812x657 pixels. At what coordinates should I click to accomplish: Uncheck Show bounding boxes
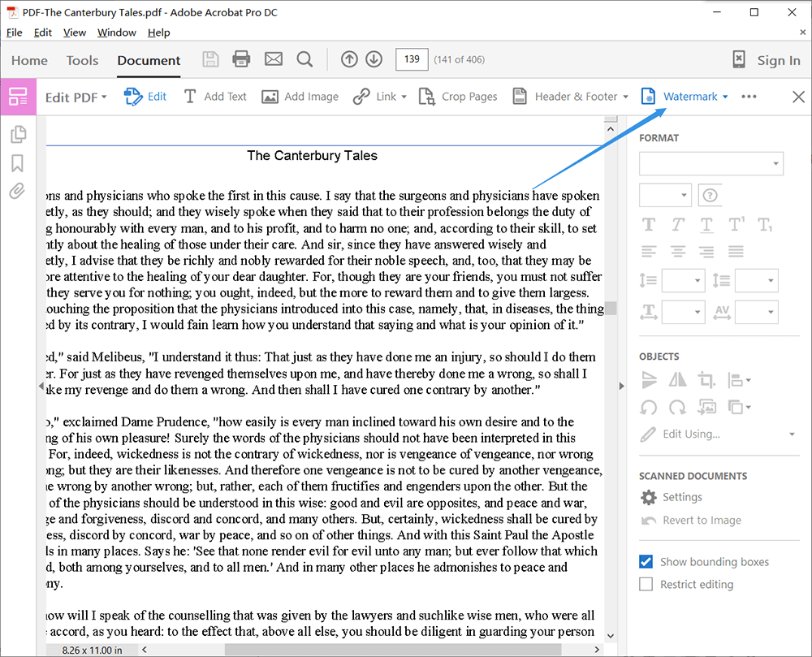(646, 562)
